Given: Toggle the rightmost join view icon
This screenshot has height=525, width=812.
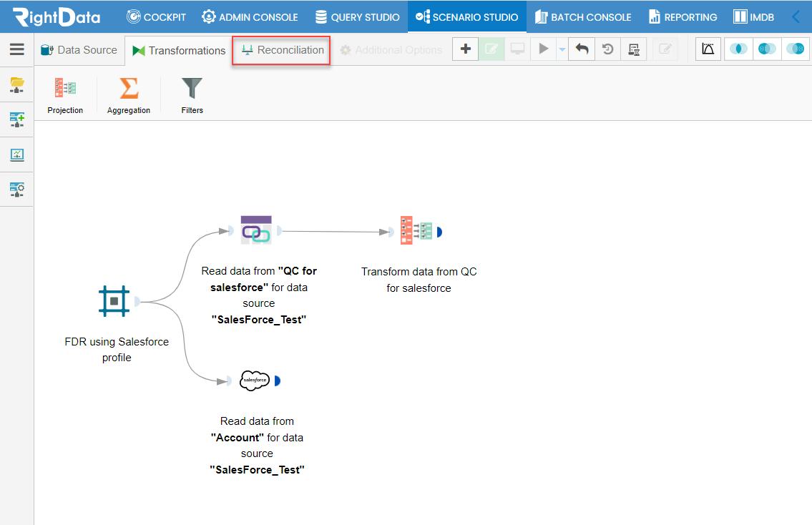Looking at the screenshot, I should (x=795, y=49).
